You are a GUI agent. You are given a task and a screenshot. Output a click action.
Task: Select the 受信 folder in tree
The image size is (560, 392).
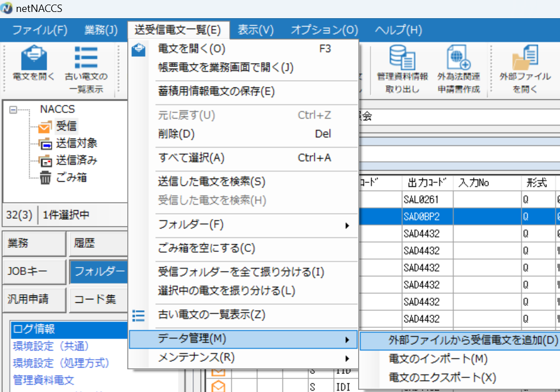tap(66, 126)
